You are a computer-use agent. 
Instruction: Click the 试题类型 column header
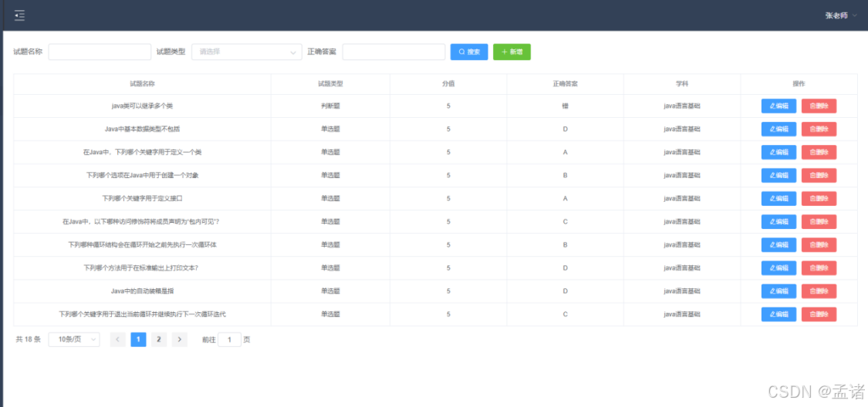(330, 84)
